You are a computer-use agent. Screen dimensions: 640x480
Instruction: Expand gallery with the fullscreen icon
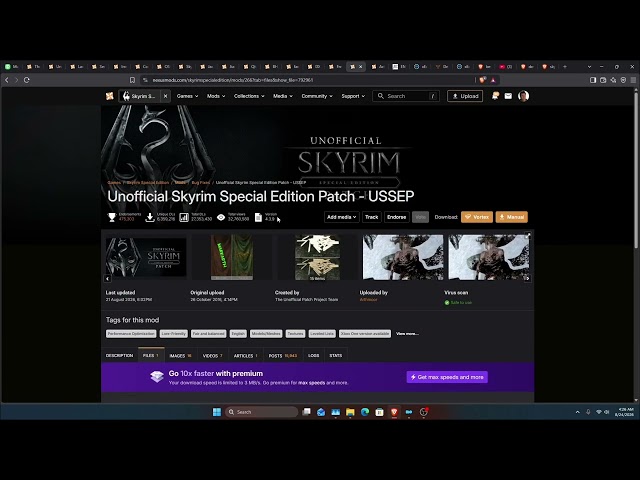(528, 235)
